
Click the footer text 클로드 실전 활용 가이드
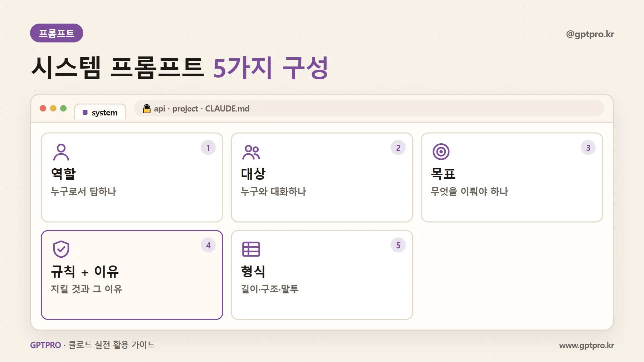112,345
